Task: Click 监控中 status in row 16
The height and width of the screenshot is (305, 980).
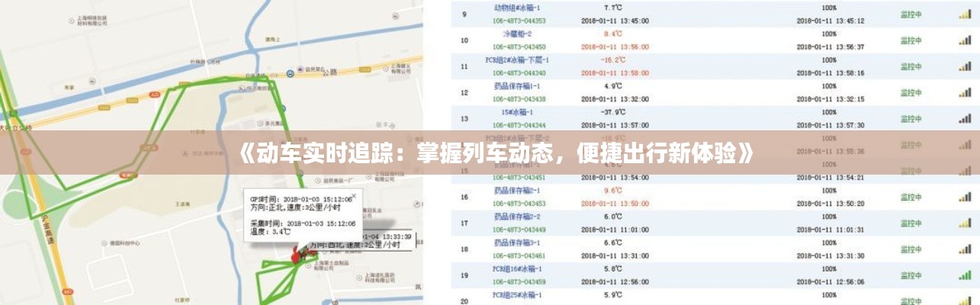Action: coord(911,197)
